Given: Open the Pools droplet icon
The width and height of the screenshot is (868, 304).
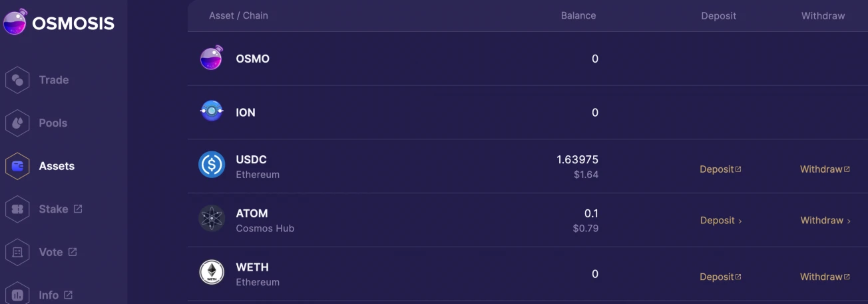Looking at the screenshot, I should coord(17,123).
